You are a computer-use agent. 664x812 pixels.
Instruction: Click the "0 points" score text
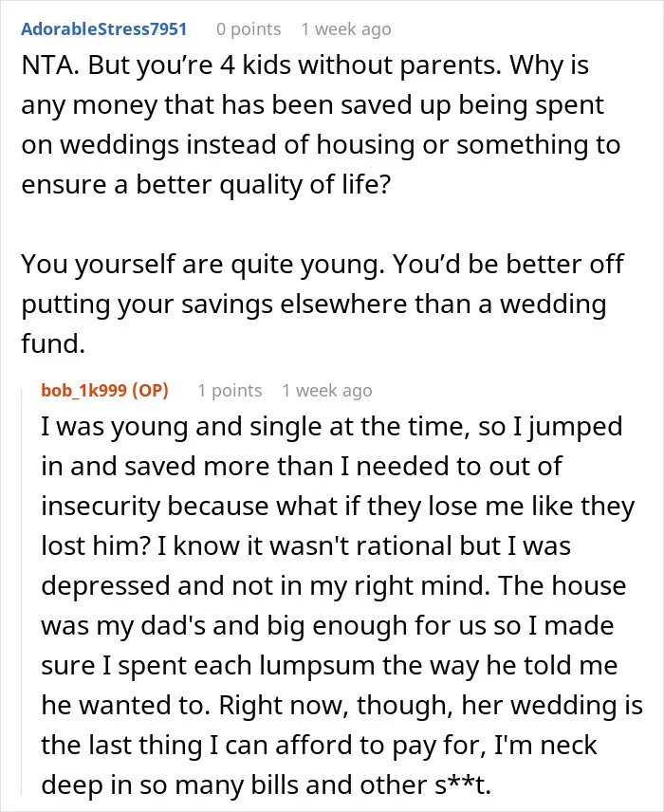click(249, 29)
